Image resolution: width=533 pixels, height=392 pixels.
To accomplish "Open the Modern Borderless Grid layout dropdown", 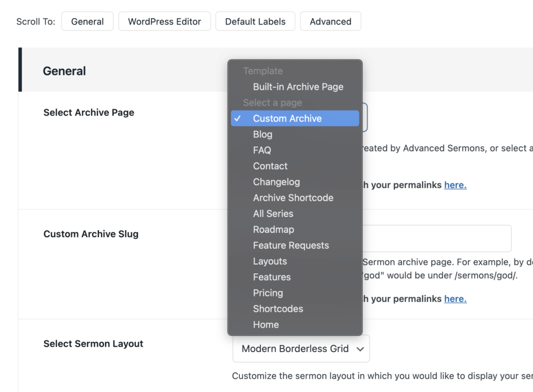I will pos(301,349).
